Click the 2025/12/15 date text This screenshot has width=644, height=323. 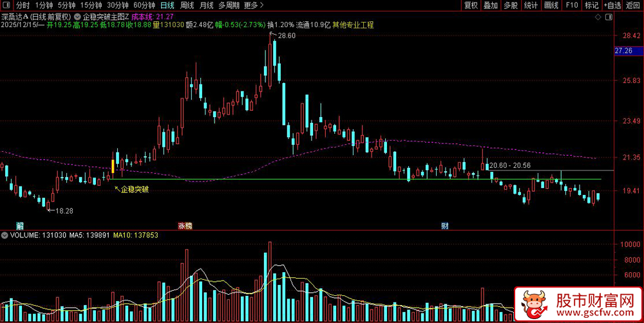[17, 25]
